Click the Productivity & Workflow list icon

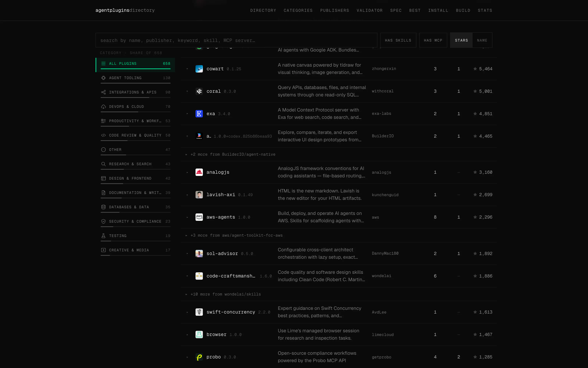click(x=103, y=121)
